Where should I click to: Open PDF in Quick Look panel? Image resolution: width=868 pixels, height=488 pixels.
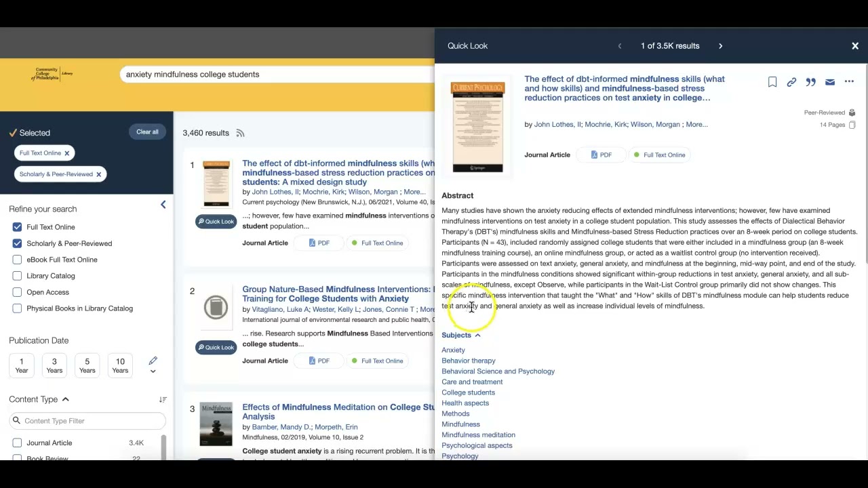(601, 155)
